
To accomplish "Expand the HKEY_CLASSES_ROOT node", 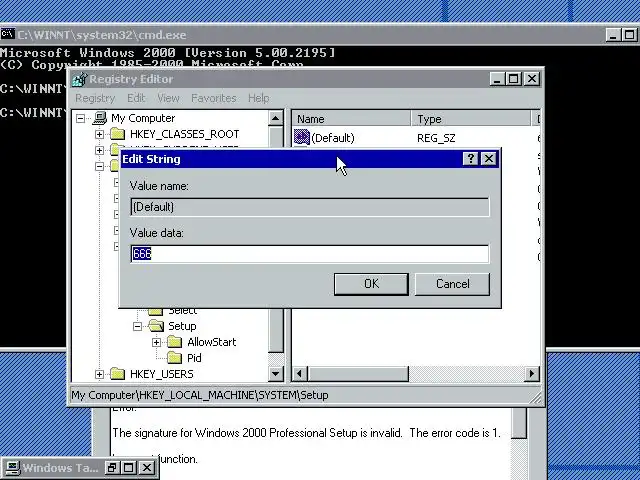I will 99,134.
